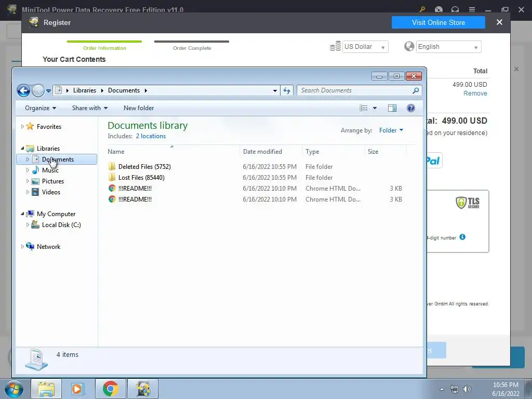Screen dimensions: 532x399
Task: Click MiniTool headset support icon
Action: click(x=455, y=9)
